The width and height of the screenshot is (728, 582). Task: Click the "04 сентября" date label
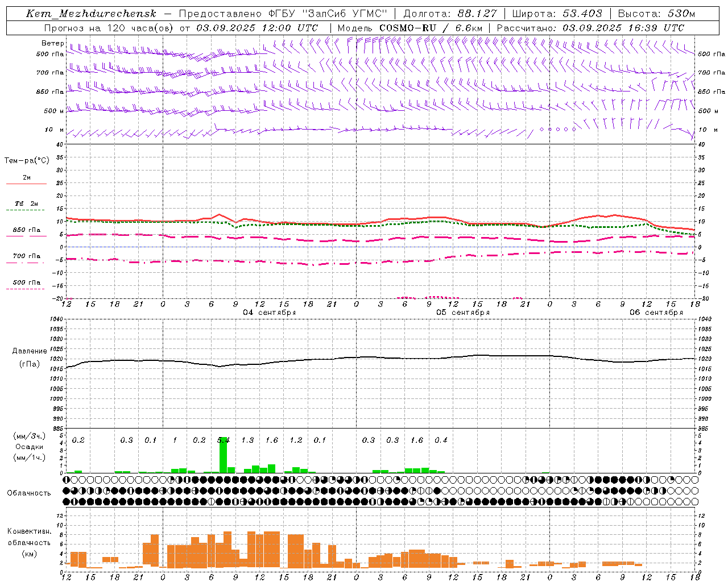coord(269,313)
